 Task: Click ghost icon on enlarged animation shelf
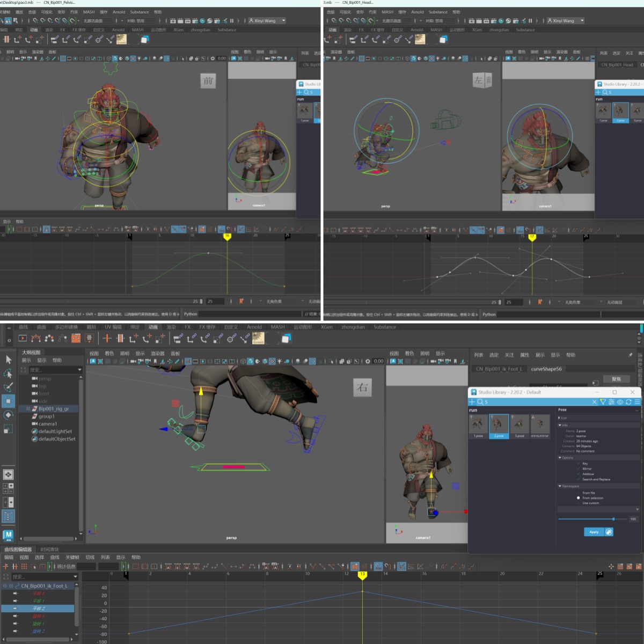coord(49,338)
